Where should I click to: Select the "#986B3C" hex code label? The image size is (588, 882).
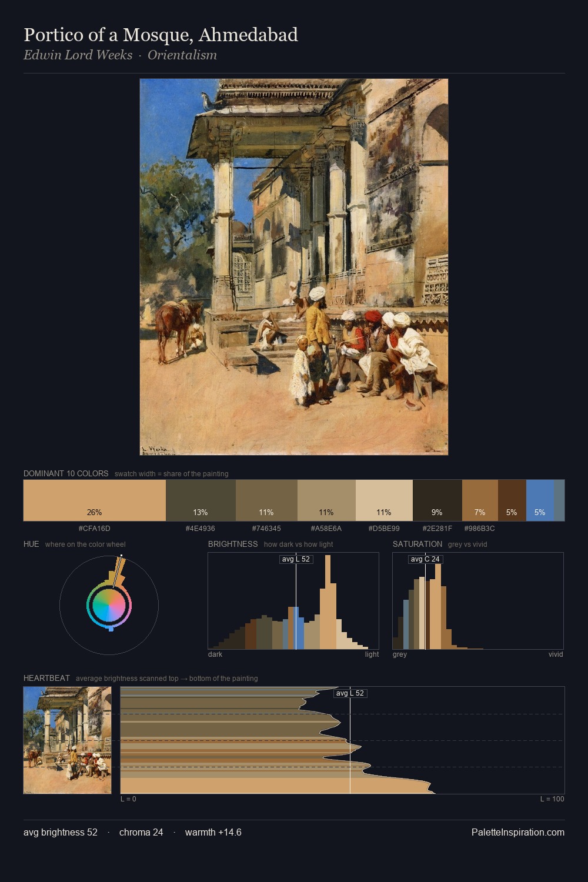click(x=480, y=529)
